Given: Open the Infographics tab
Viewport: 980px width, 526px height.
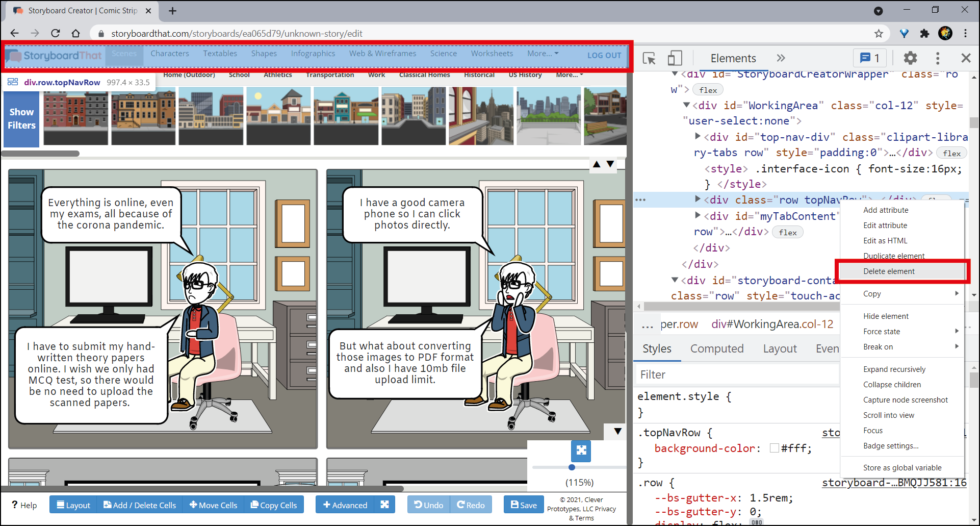Looking at the screenshot, I should 313,54.
